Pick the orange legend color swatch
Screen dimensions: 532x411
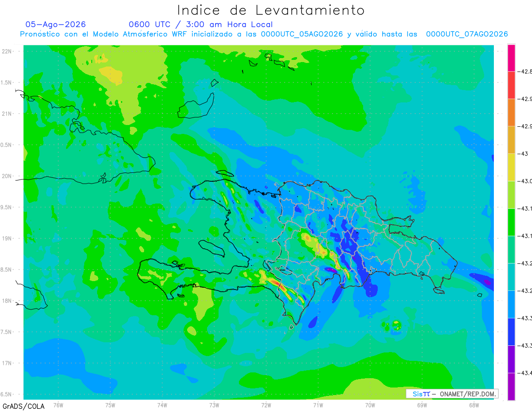tap(511, 112)
